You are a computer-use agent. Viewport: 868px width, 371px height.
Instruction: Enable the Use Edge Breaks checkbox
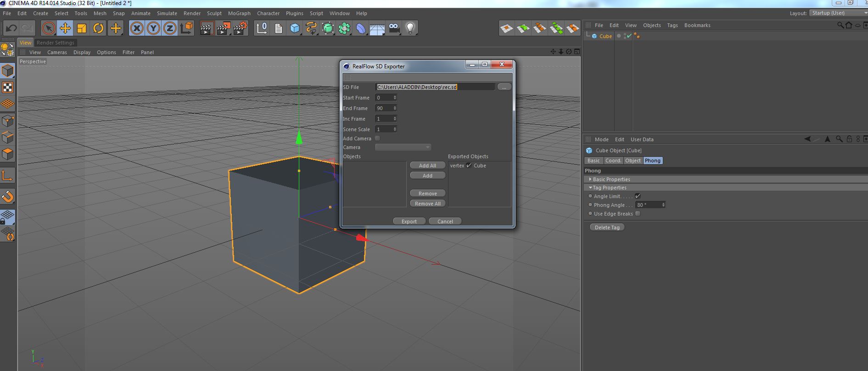pyautogui.click(x=638, y=213)
